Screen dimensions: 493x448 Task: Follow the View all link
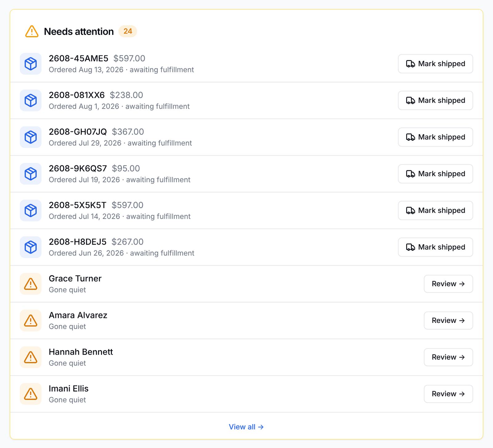pos(246,427)
